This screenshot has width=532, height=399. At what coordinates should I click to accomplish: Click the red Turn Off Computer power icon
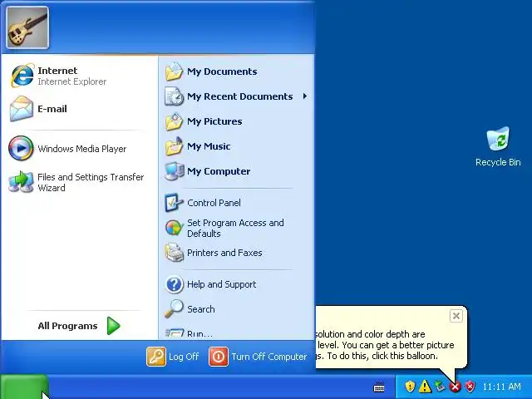[x=218, y=357]
